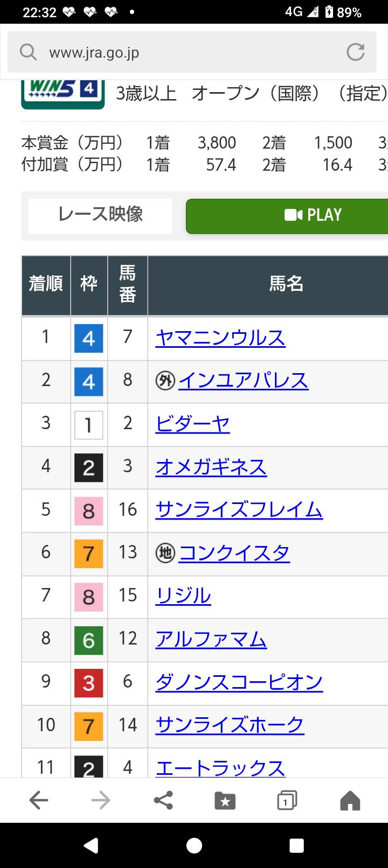The width and height of the screenshot is (388, 868).
Task: Tap the browser forward arrow
Action: coord(101,801)
